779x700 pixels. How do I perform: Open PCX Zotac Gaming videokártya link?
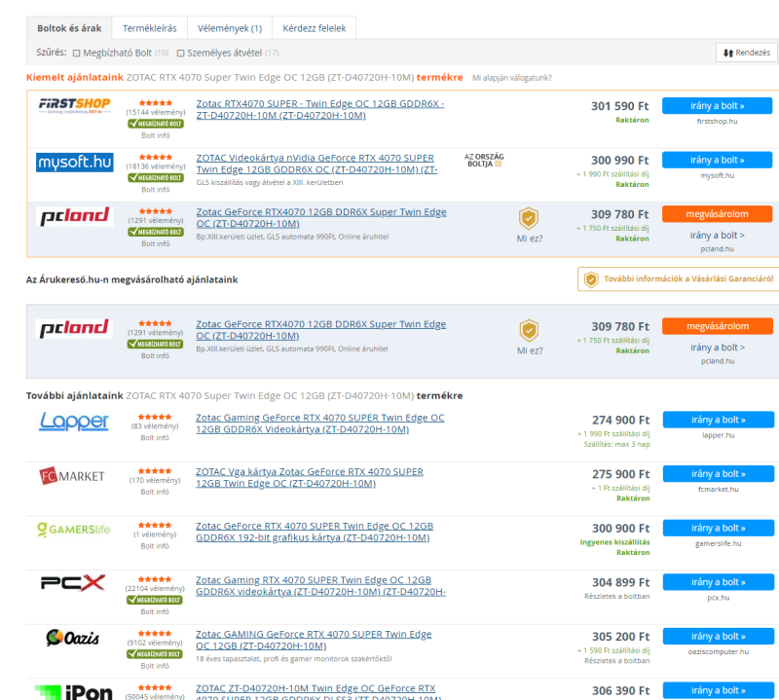[321, 586]
